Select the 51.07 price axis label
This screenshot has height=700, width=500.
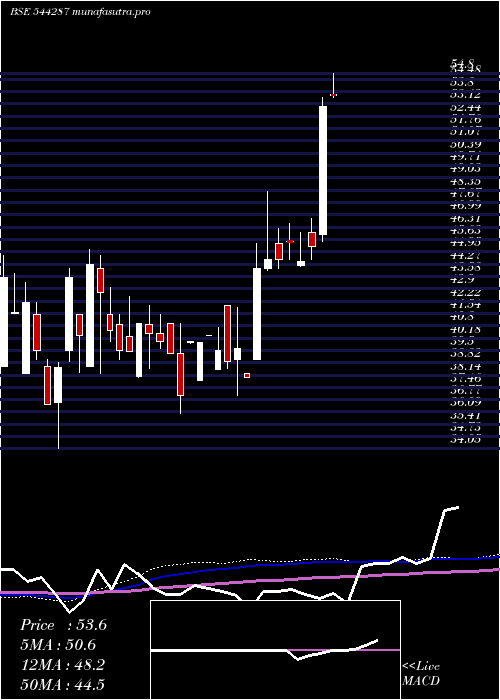point(465,132)
